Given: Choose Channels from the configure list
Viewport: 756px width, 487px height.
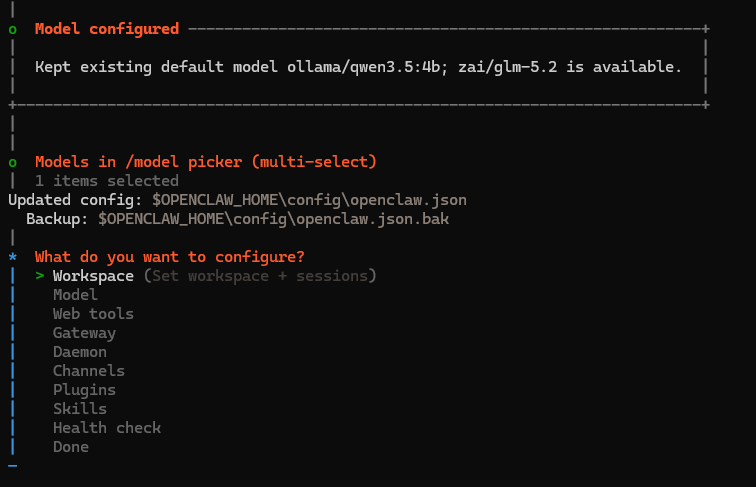Looking at the screenshot, I should tap(89, 371).
